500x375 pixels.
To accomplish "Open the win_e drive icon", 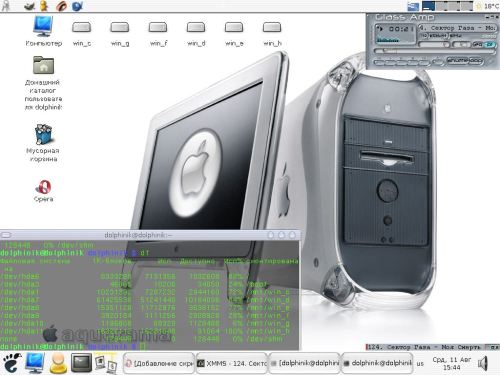I will pyautogui.click(x=234, y=33).
